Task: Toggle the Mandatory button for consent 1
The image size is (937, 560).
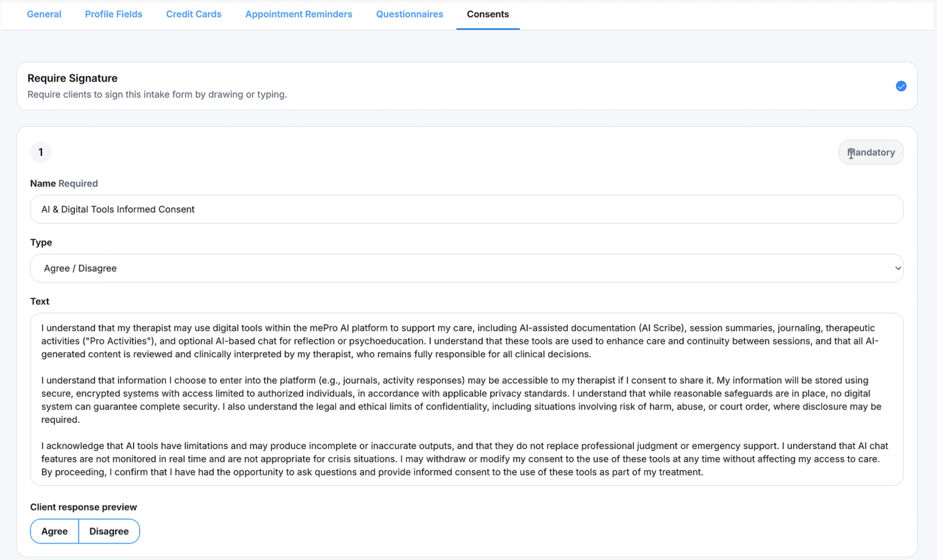Action: click(x=871, y=153)
